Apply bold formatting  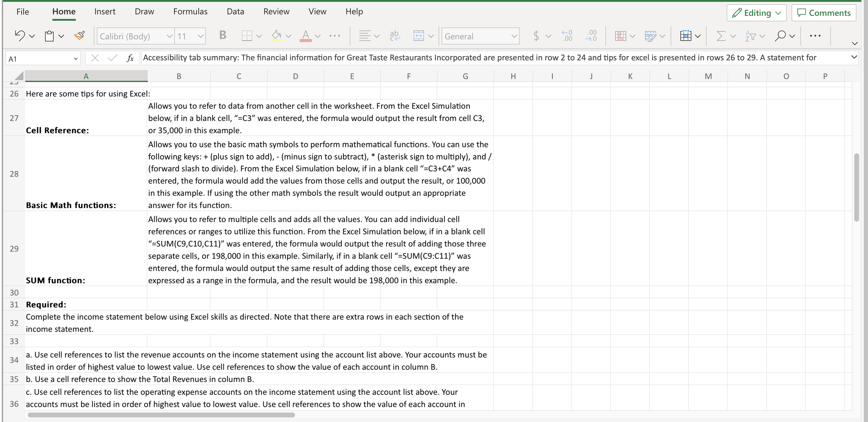(222, 35)
